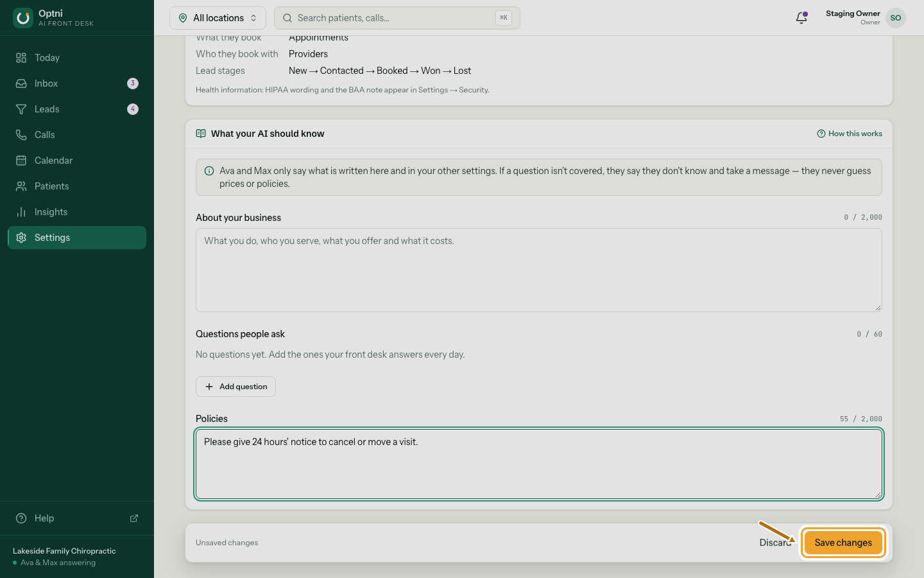Go to Inbox

click(77, 83)
